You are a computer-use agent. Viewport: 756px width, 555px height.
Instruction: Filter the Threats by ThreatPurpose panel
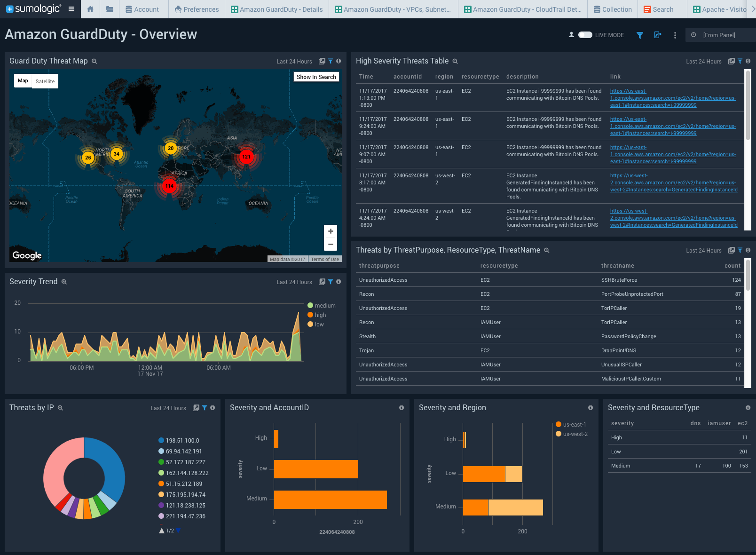pos(740,250)
